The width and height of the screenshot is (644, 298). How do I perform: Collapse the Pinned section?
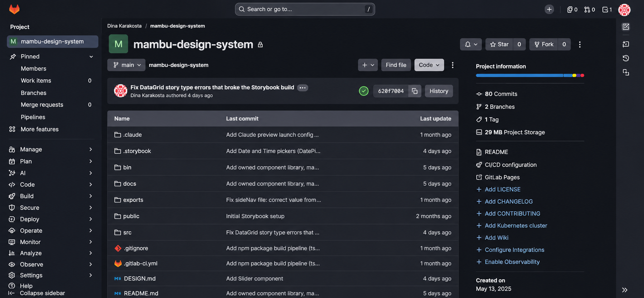(x=52, y=57)
